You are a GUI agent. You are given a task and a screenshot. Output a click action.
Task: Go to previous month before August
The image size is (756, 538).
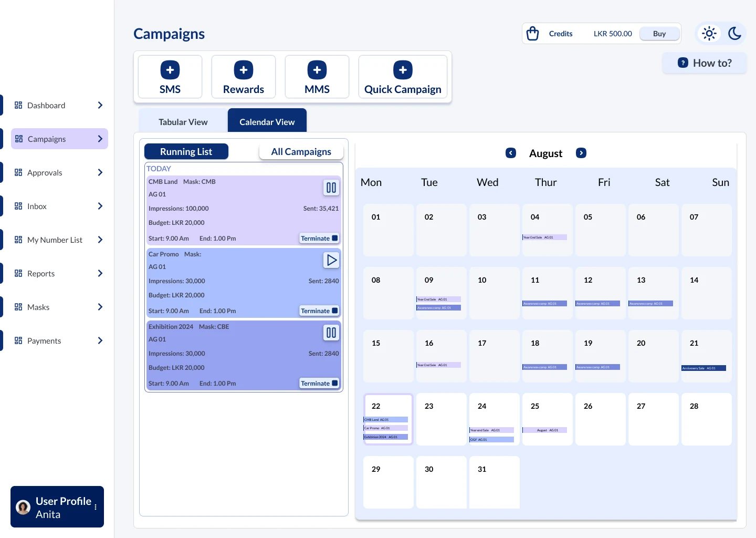(511, 153)
